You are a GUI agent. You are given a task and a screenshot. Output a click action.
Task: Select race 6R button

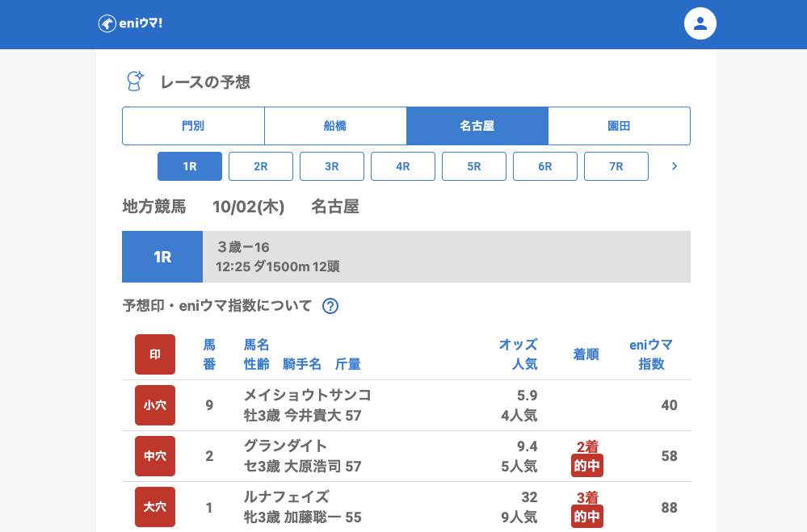[x=545, y=166]
